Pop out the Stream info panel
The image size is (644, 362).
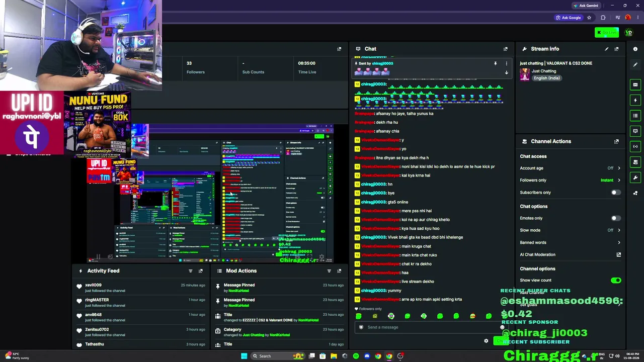pyautogui.click(x=616, y=49)
